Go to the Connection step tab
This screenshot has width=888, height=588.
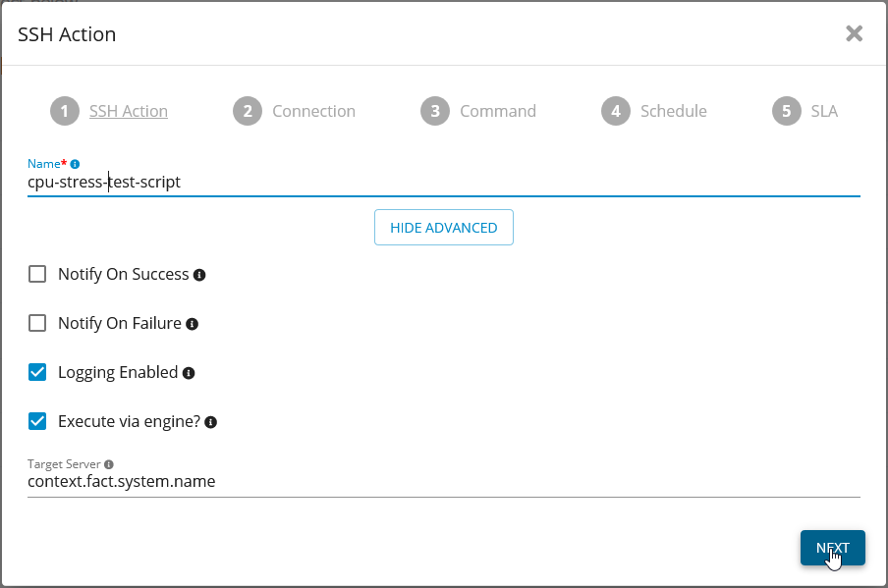click(x=313, y=111)
